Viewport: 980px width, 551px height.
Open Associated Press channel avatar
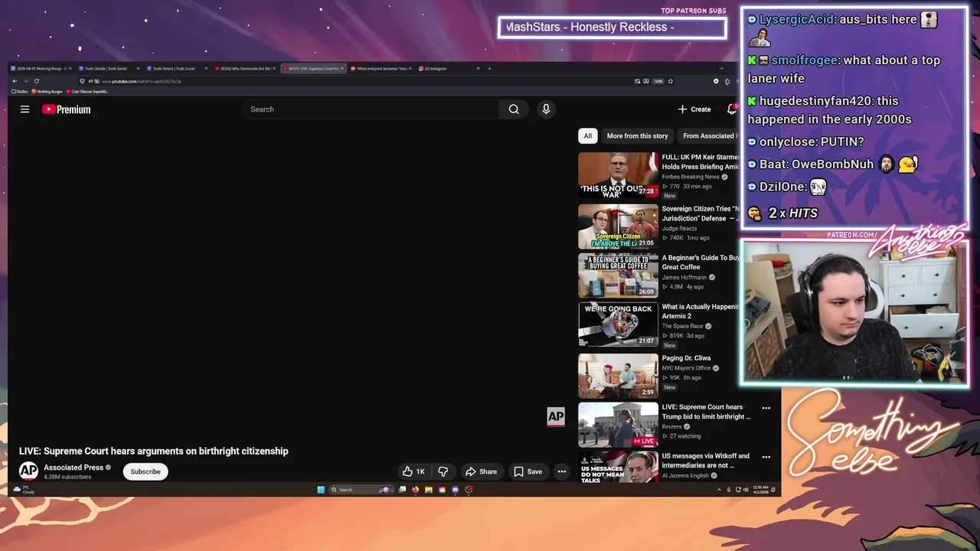point(28,471)
